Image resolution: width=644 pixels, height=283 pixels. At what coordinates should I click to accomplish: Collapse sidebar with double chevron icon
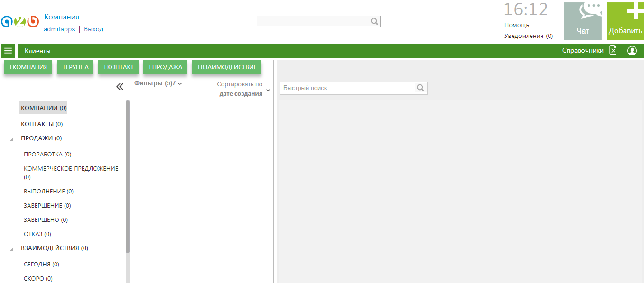(120, 87)
